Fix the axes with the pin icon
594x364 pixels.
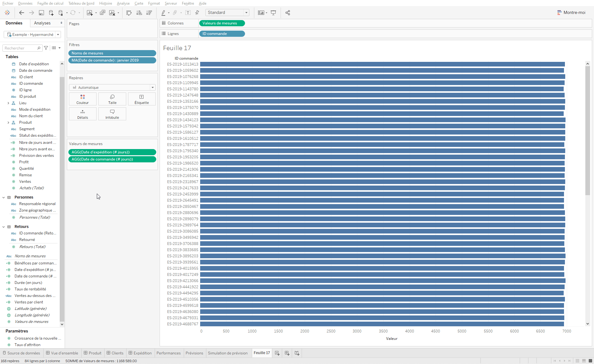click(197, 13)
